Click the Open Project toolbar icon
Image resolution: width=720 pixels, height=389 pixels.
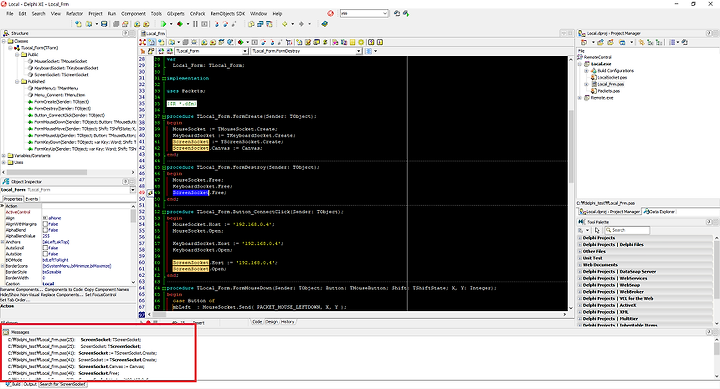(x=125, y=24)
